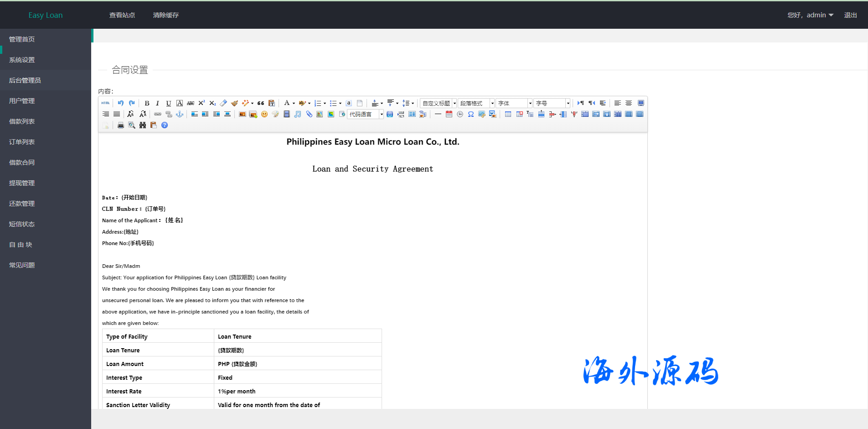Insert an anchor with the anchor icon
The width and height of the screenshot is (868, 429).
point(180,114)
